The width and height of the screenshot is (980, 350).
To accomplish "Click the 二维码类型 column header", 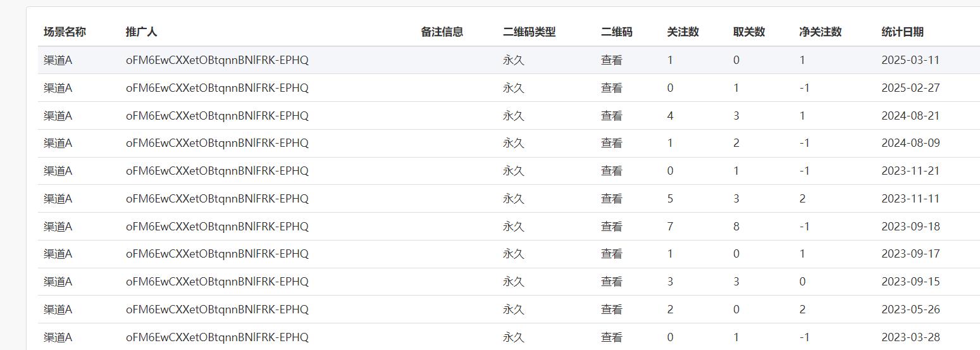I will 529,32.
